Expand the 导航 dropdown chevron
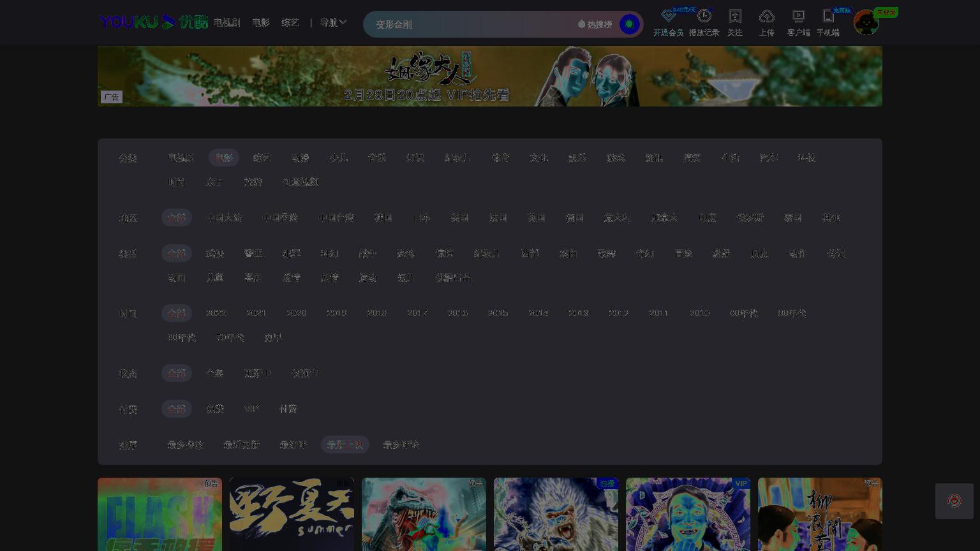980x551 pixels. (343, 22)
